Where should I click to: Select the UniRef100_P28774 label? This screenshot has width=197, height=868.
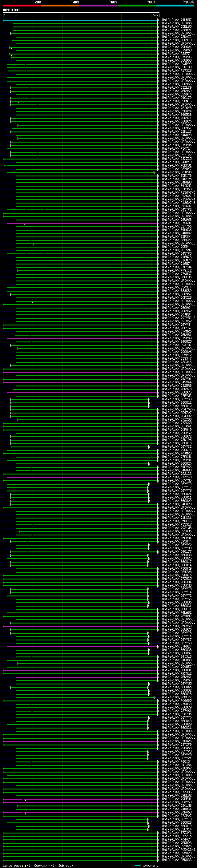tap(177, 54)
